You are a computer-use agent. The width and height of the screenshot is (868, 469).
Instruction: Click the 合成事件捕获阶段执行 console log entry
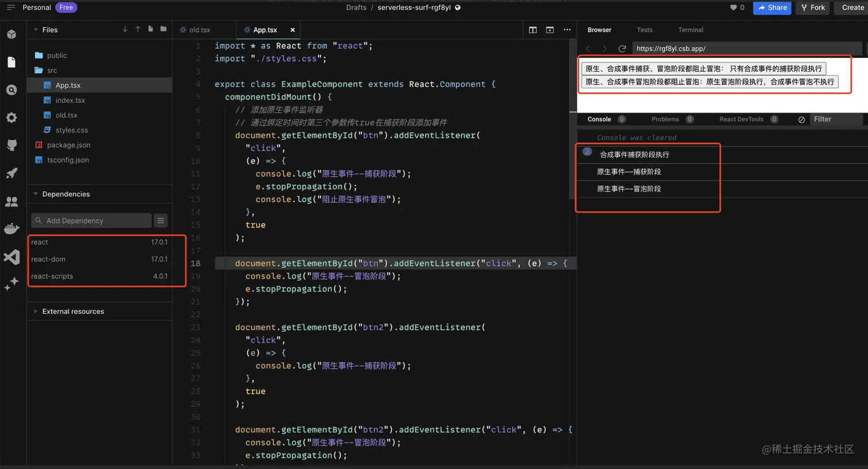point(722,154)
